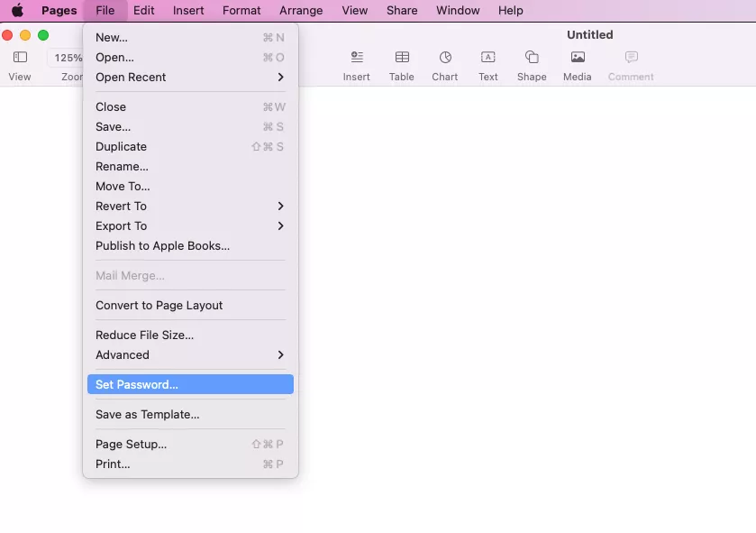This screenshot has width=756, height=533.
Task: Choose Publish to Apple Books...
Action: (x=190, y=245)
